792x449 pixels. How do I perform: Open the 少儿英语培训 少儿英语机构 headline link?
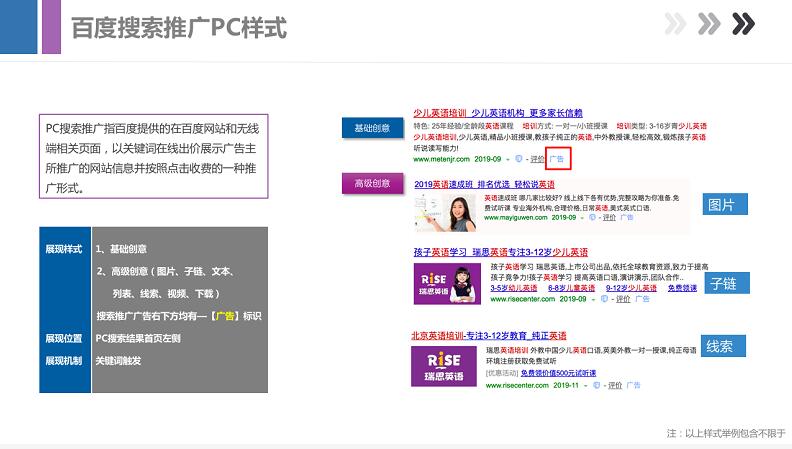pos(498,113)
